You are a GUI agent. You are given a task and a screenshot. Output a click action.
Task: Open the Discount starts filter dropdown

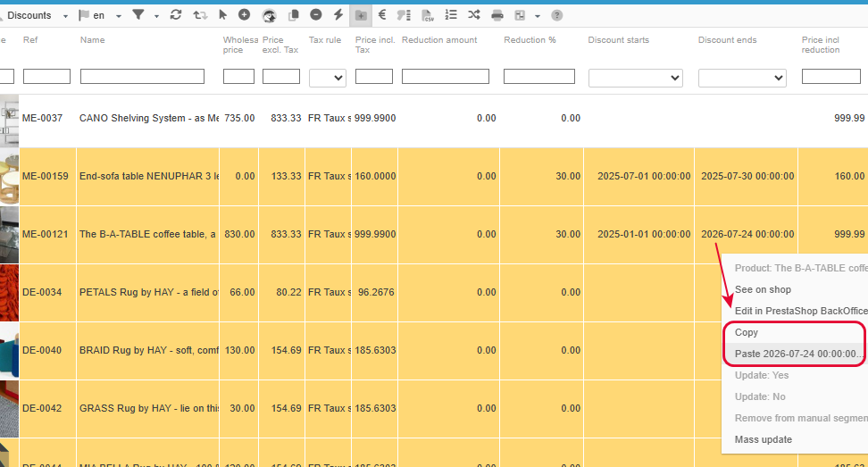(636, 78)
